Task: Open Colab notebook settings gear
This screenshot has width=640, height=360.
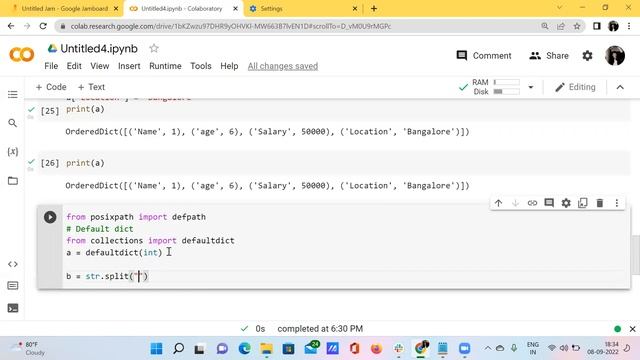Action: tap(587, 56)
